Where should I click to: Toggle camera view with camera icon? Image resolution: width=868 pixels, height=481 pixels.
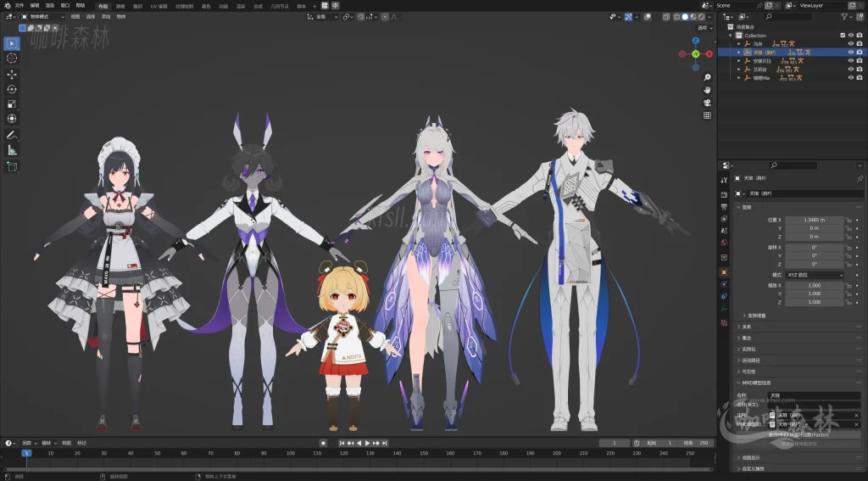[707, 103]
